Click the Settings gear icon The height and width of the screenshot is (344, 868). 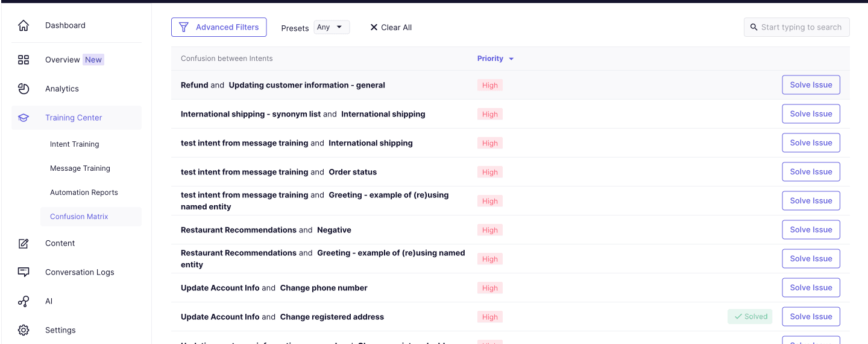(x=24, y=330)
